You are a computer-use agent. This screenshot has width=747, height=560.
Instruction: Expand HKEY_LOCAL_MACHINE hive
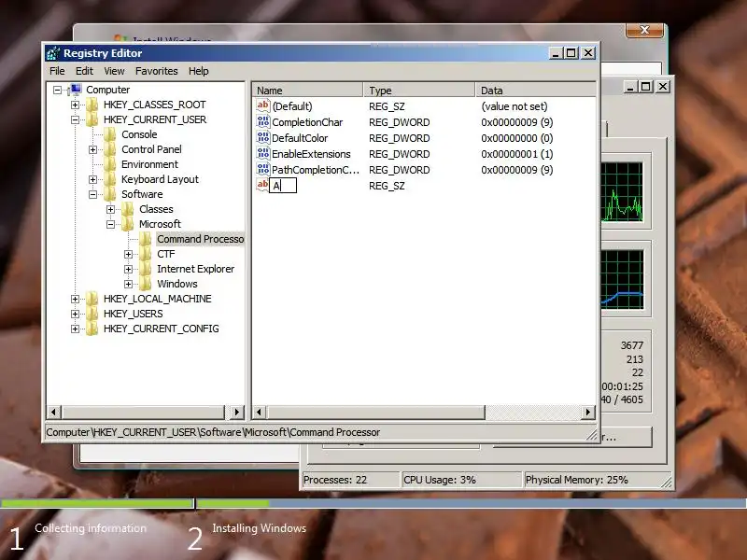75,299
